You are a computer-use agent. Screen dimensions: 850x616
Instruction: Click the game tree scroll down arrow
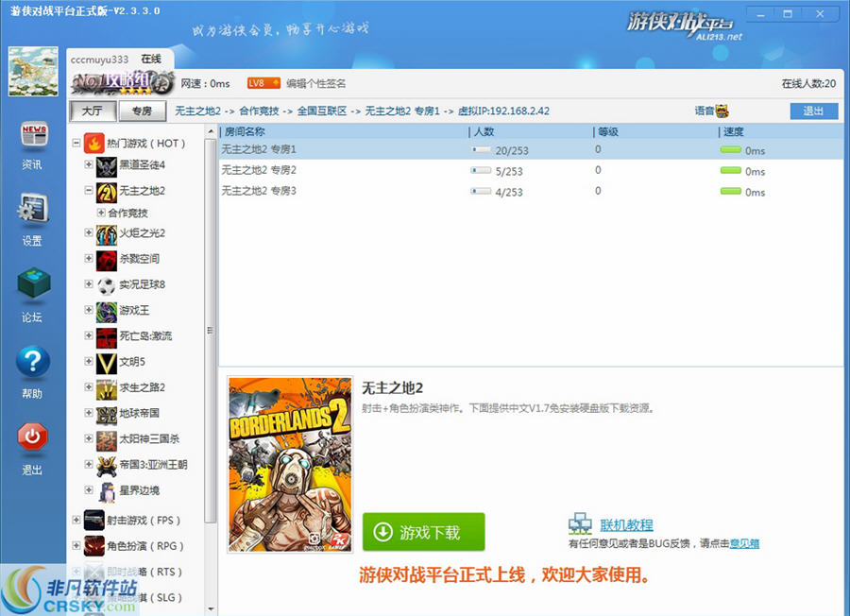pos(211,609)
